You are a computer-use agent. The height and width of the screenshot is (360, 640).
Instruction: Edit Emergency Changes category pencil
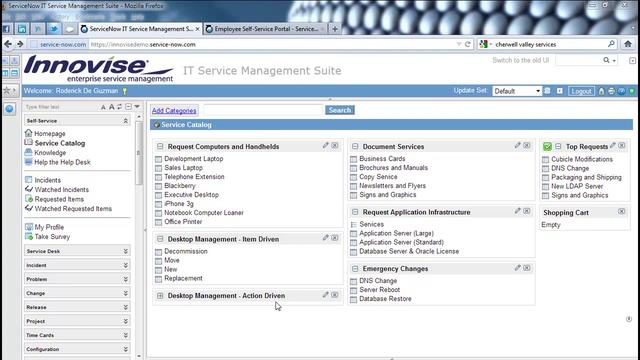click(518, 268)
